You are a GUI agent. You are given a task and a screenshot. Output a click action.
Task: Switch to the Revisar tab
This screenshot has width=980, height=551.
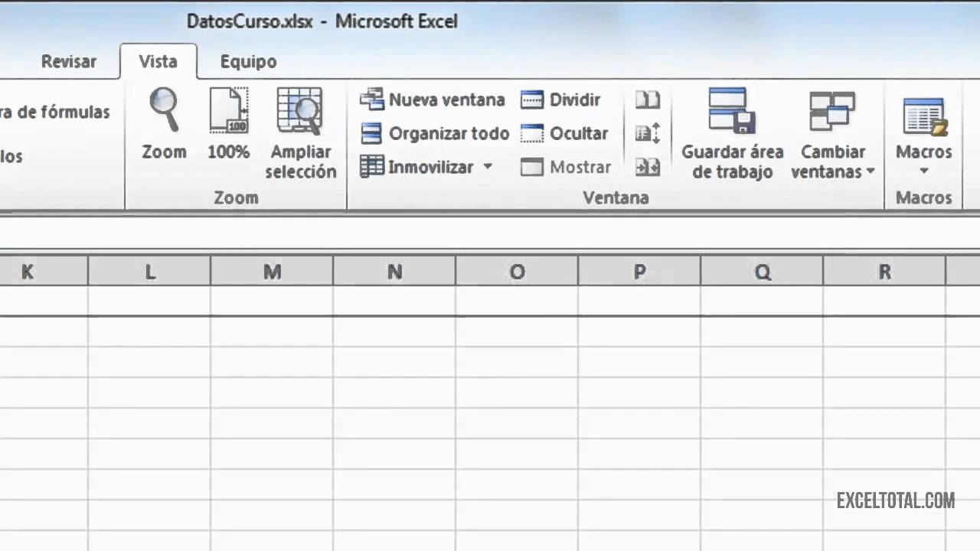click(69, 62)
